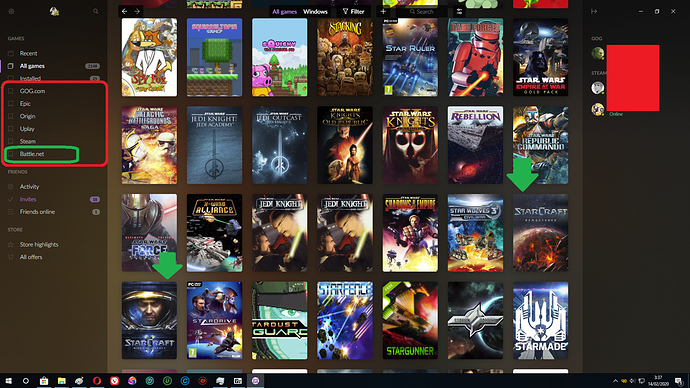The width and height of the screenshot is (690, 388).
Task: Open the settings gear in GOG Galaxy
Action: [11, 11]
